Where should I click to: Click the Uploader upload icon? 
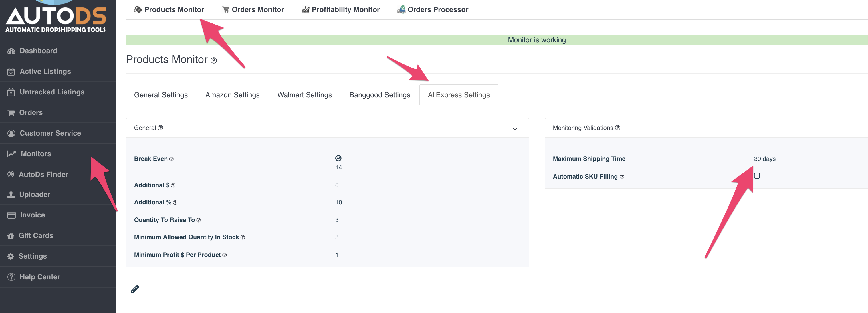tap(11, 194)
